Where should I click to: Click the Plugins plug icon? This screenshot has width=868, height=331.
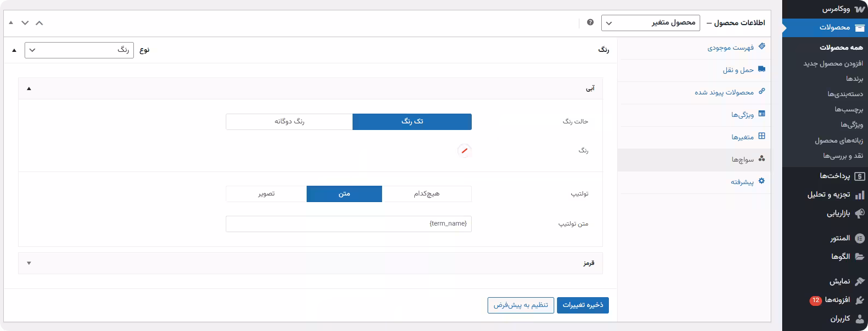click(x=860, y=300)
